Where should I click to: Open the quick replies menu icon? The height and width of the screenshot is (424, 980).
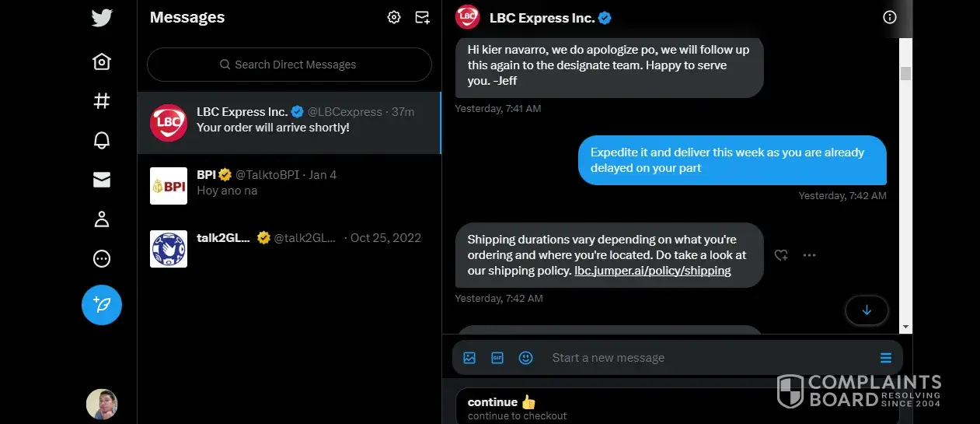point(885,358)
